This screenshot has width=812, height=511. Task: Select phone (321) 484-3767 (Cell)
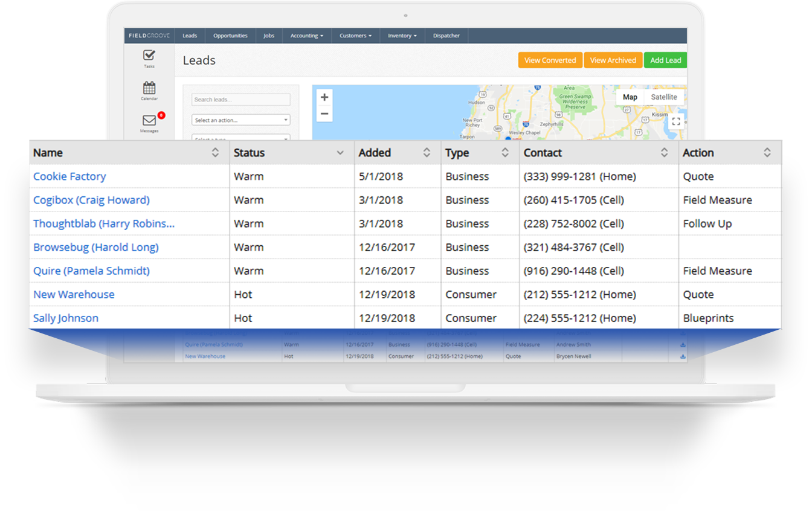tap(574, 247)
